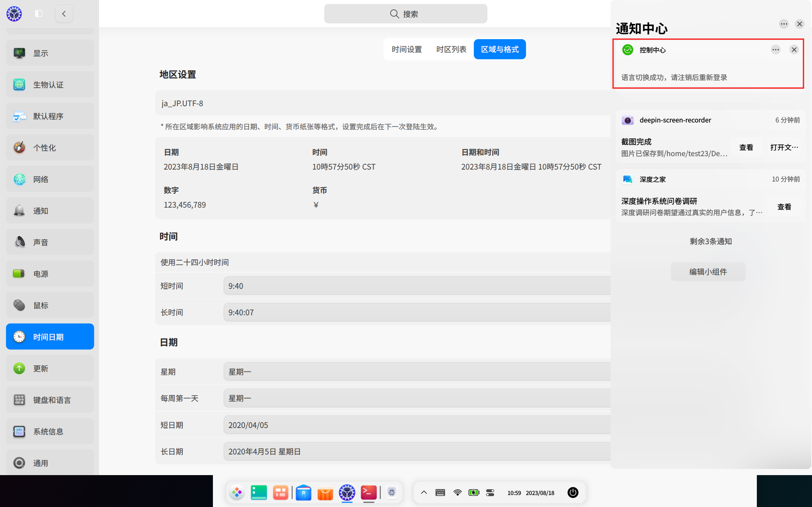Collapse the tray with the chevron arrow
812x507 pixels.
(424, 493)
